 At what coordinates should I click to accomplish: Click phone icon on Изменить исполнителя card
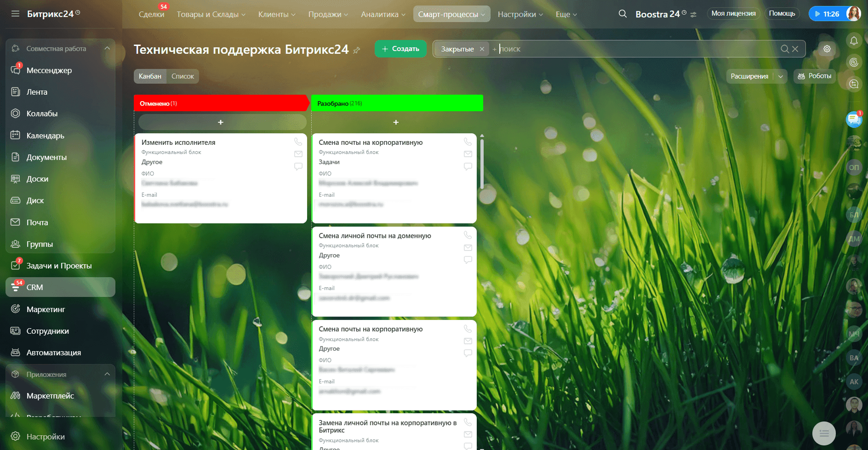click(x=298, y=142)
